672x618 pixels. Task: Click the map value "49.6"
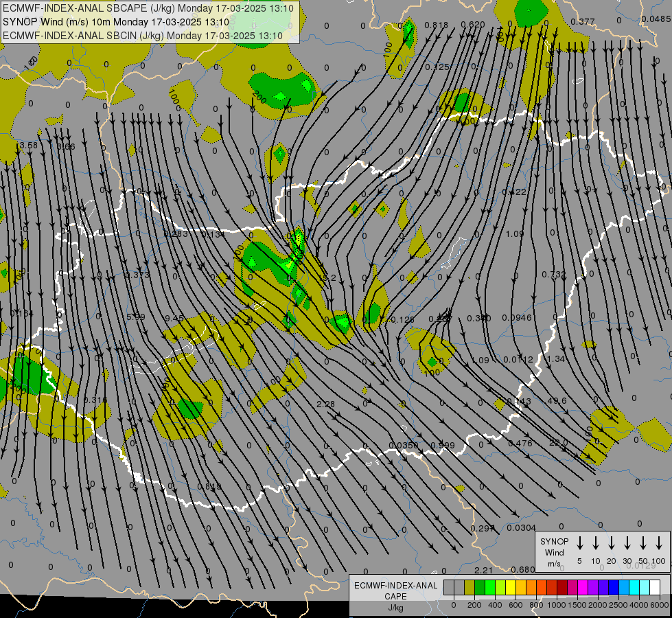click(x=557, y=400)
